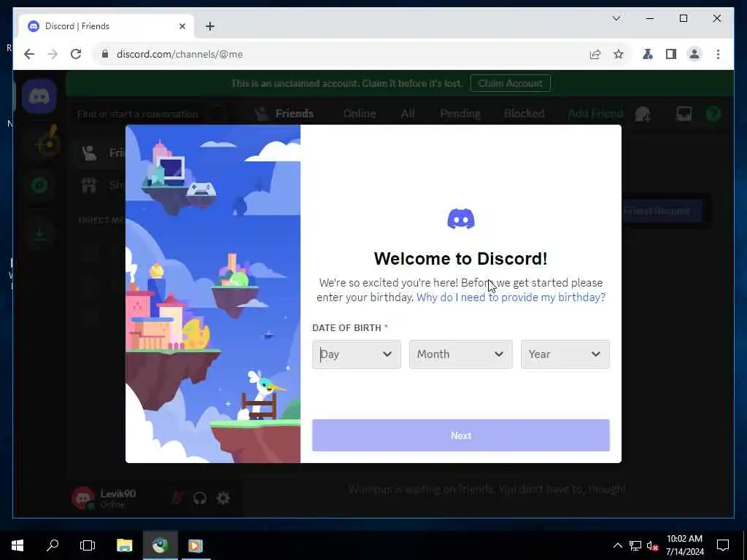Open the tab search chevron in title bar
Screen dimensions: 747x560
click(616, 18)
